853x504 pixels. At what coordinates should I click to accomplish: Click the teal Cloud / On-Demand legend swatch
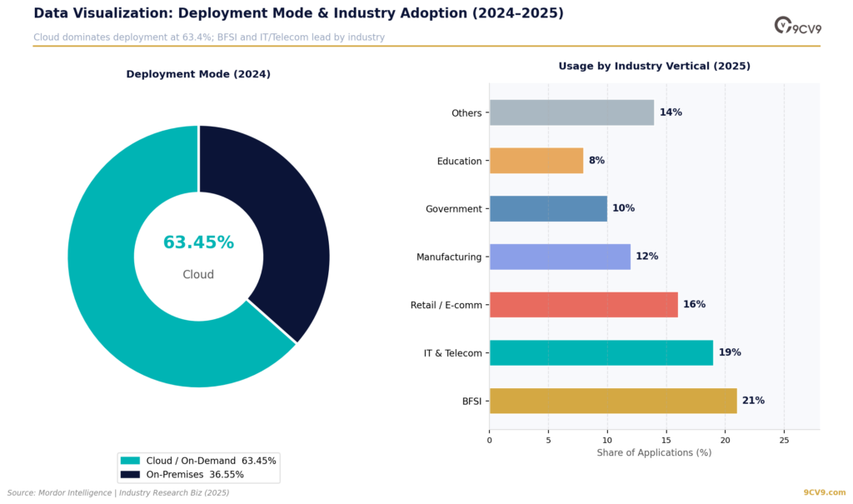pyautogui.click(x=130, y=461)
